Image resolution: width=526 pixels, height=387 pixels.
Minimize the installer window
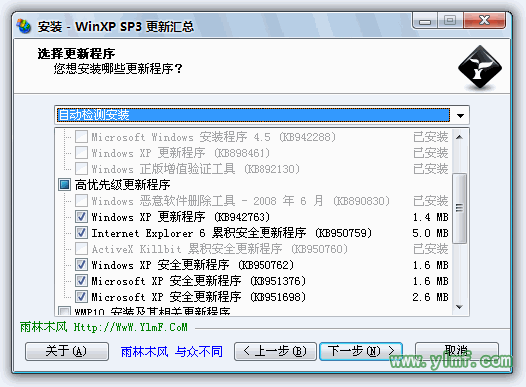point(425,21)
